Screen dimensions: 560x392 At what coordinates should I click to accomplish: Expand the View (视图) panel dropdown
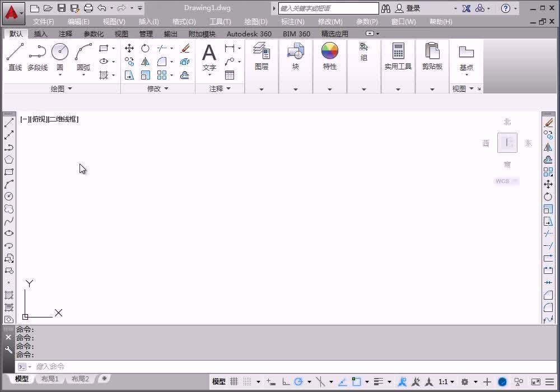click(463, 88)
